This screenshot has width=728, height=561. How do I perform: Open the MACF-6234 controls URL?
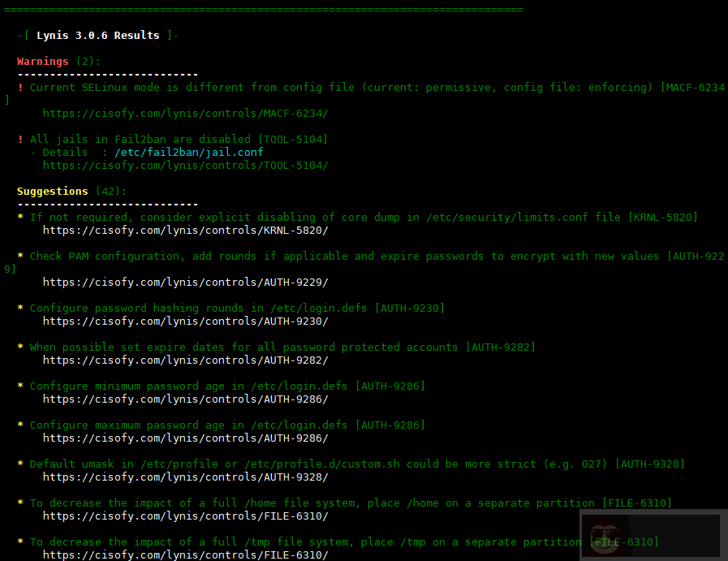click(x=185, y=114)
